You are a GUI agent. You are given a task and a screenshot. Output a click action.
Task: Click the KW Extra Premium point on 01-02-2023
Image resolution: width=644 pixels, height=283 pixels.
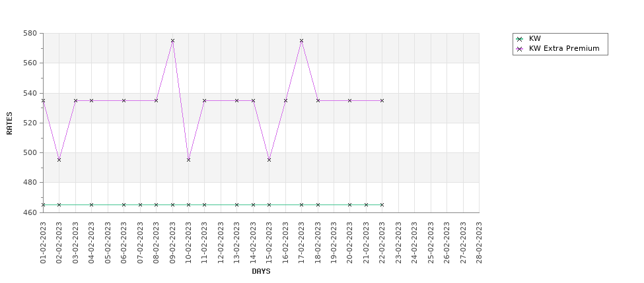coord(43,100)
